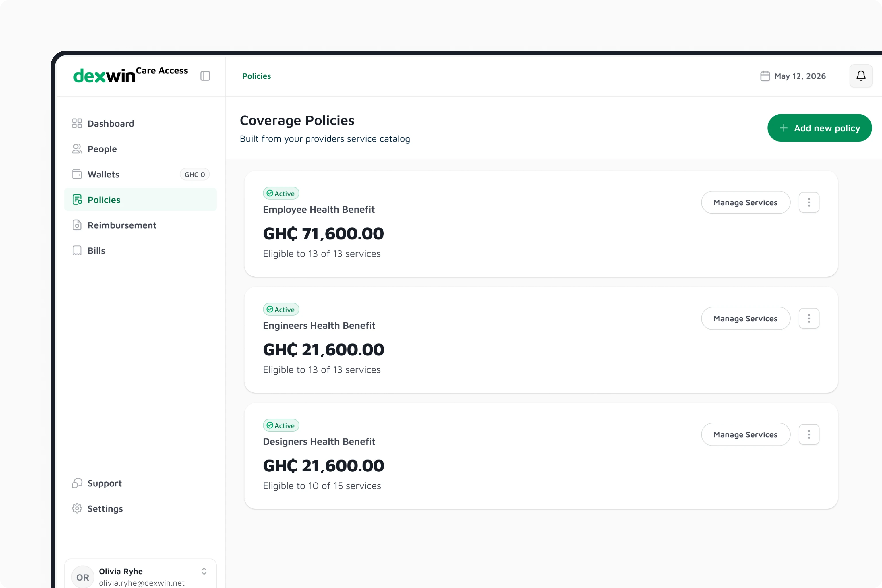Screen dimensions: 882x588
Task: Click the Engineers Health Benefit title
Action: (x=319, y=326)
